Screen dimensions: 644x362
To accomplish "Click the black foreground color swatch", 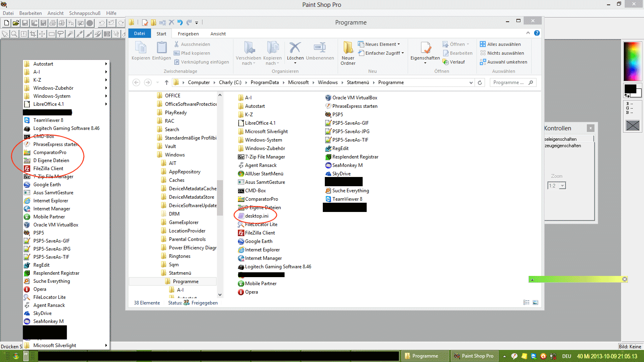I will 630,88.
